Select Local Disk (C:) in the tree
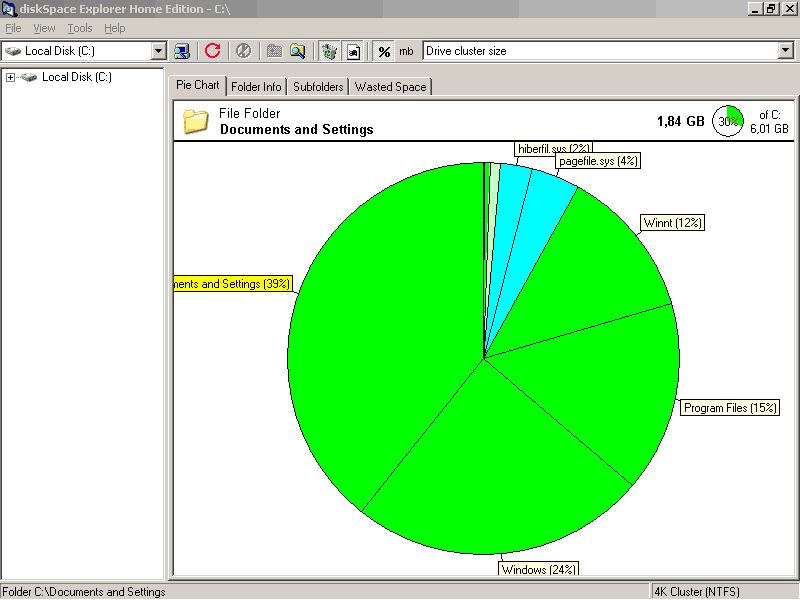 click(76, 77)
